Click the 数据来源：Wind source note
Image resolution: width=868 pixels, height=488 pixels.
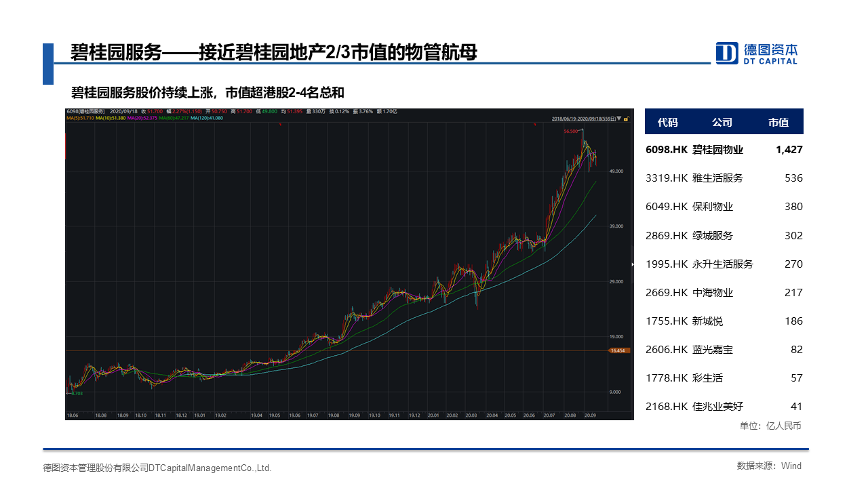tap(769, 466)
